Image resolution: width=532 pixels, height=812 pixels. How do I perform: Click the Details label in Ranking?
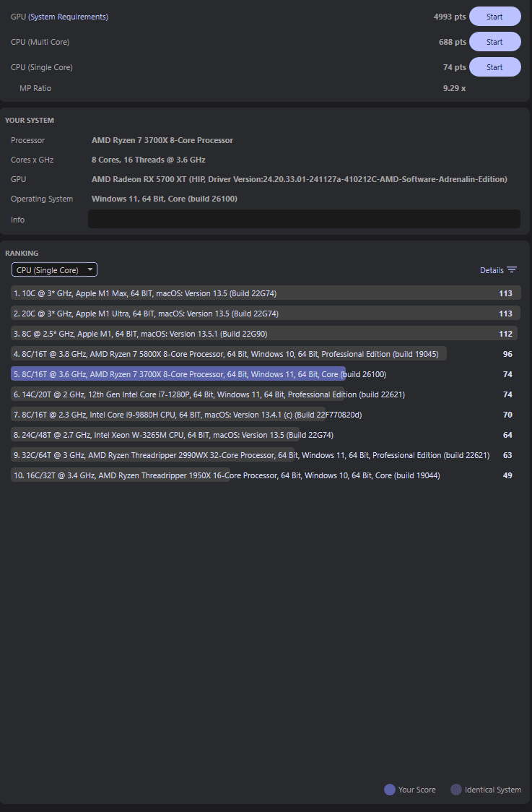coord(492,269)
